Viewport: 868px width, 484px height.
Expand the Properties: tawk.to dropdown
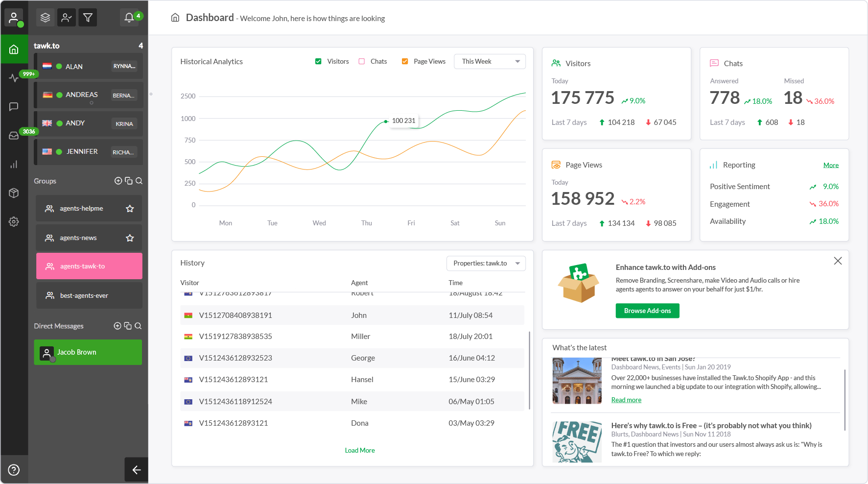coord(486,263)
